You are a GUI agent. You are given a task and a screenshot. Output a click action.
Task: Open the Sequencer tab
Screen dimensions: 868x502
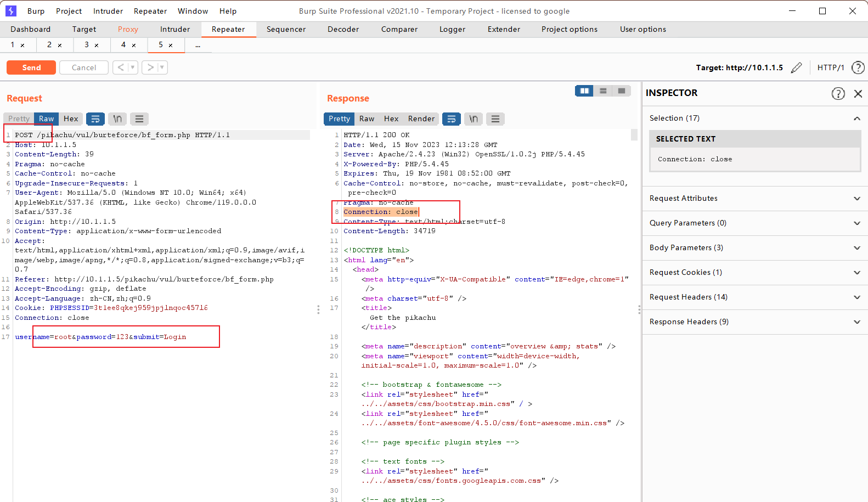click(286, 30)
